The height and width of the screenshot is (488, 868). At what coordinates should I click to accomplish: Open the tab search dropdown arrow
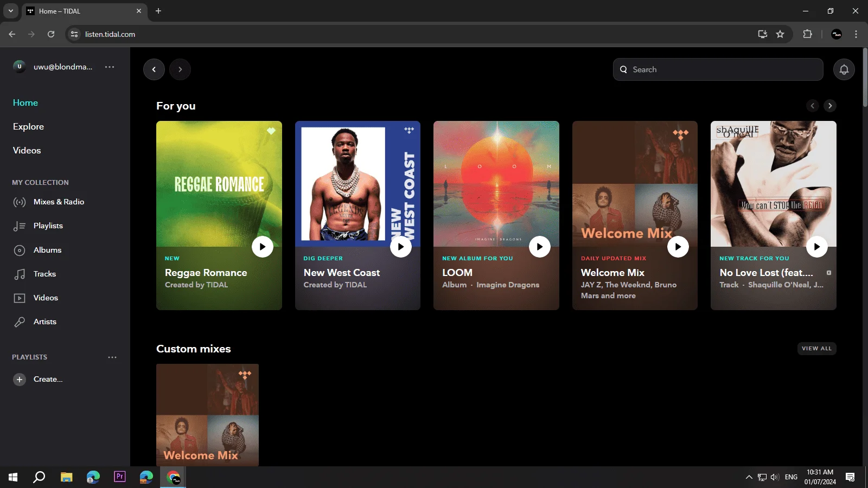[10, 11]
